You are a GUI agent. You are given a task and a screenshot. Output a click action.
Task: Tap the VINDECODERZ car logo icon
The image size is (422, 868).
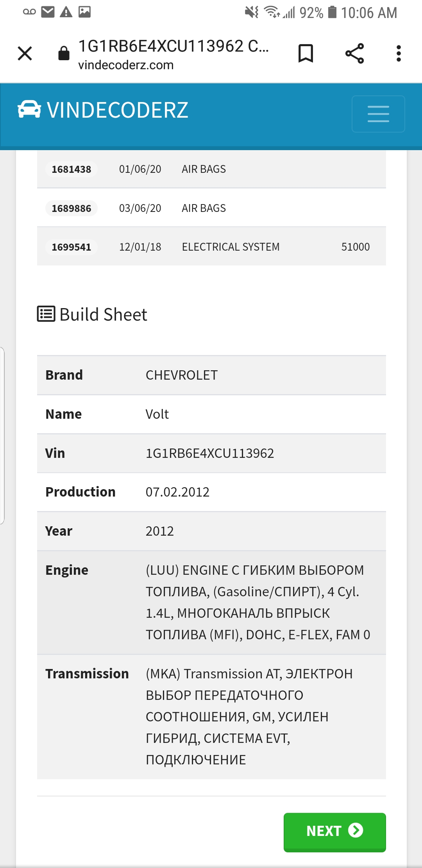tap(29, 109)
